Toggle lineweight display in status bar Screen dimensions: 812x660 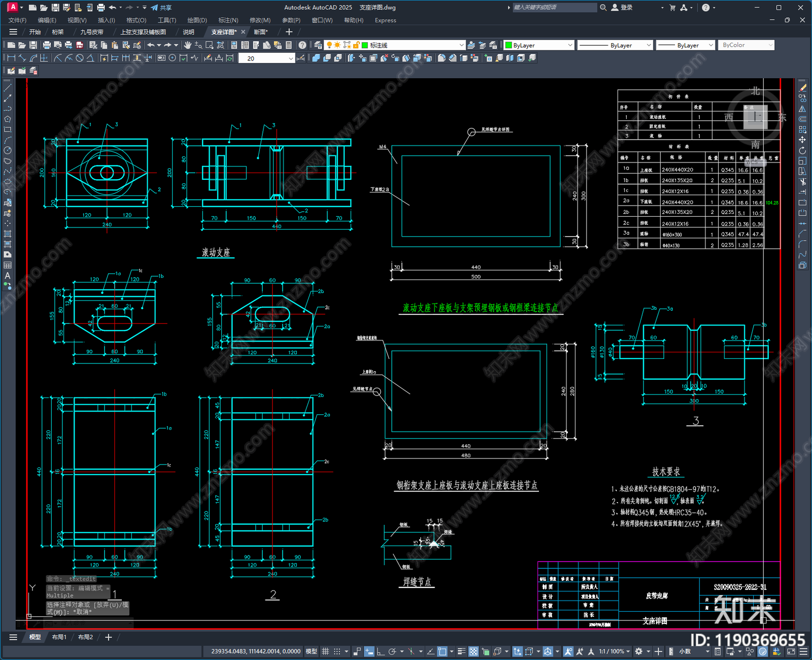point(461,651)
